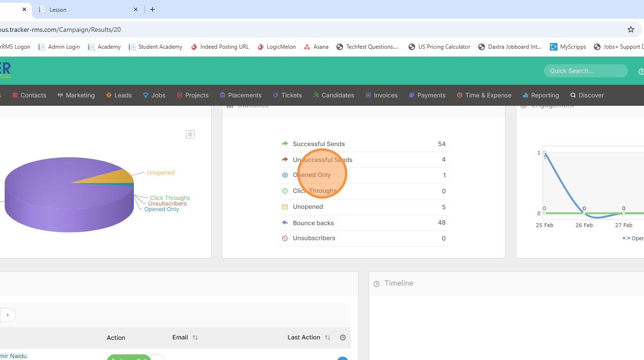Sort the table by Last Action
The height and width of the screenshot is (360, 644).
328,338
